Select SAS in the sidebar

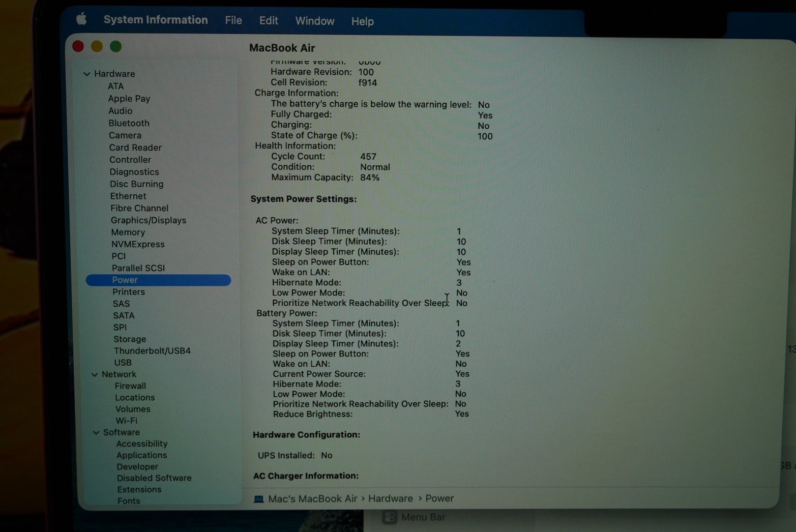point(121,304)
